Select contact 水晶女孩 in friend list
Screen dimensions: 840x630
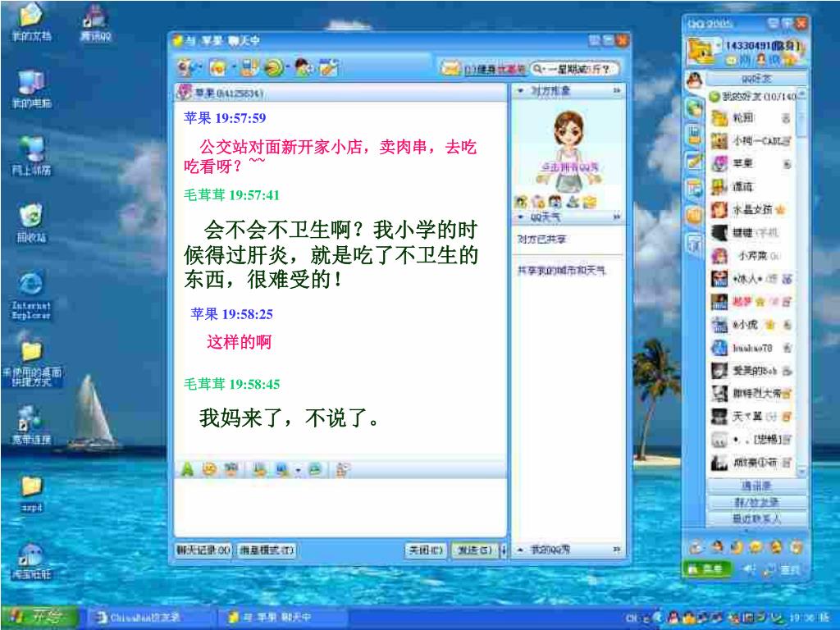coord(751,209)
